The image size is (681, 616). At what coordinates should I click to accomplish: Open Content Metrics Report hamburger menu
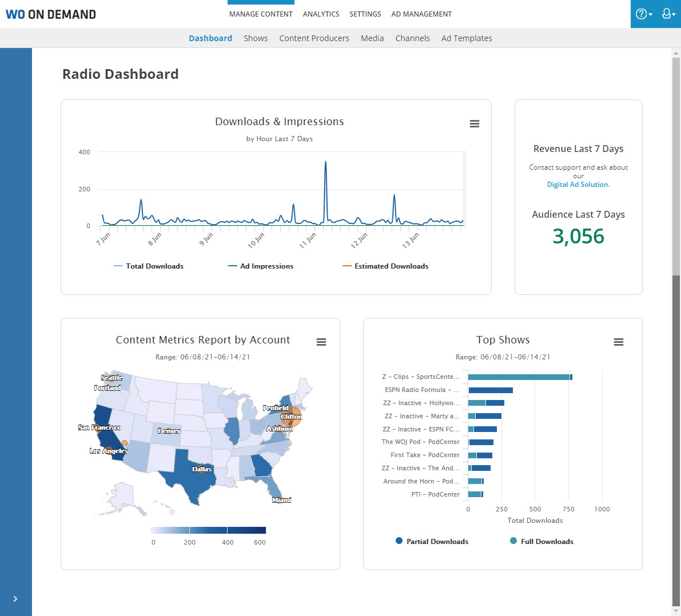pos(321,342)
